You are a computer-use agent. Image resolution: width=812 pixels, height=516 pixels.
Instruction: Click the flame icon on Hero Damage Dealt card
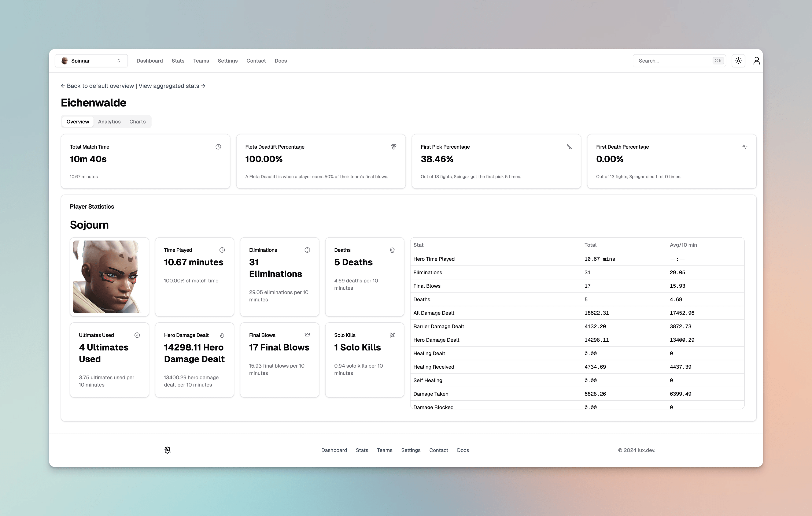(222, 335)
